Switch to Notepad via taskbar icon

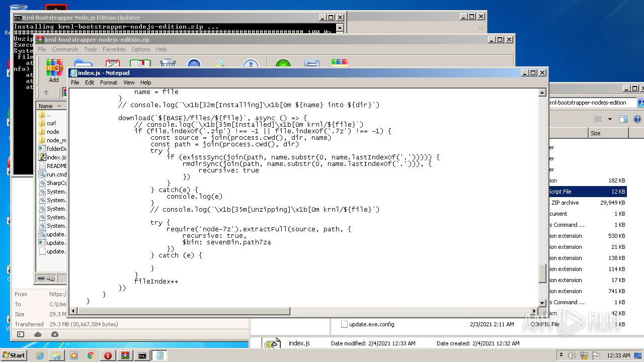(159, 355)
